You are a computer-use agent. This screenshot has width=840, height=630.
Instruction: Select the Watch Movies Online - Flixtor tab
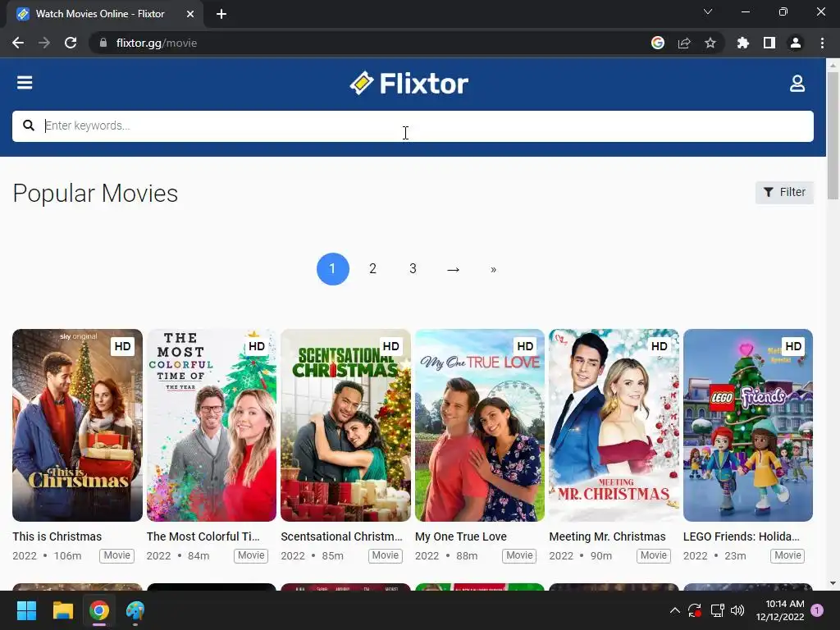click(105, 14)
